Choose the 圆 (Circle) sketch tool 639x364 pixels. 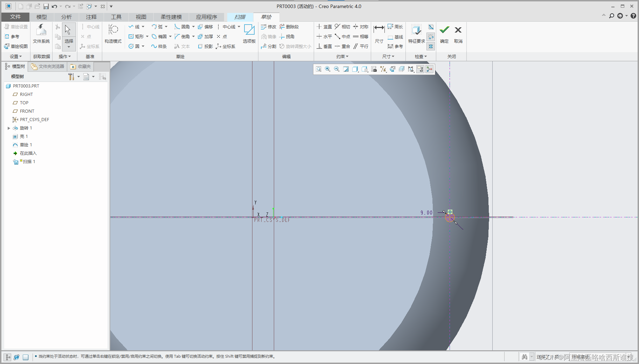coord(134,46)
